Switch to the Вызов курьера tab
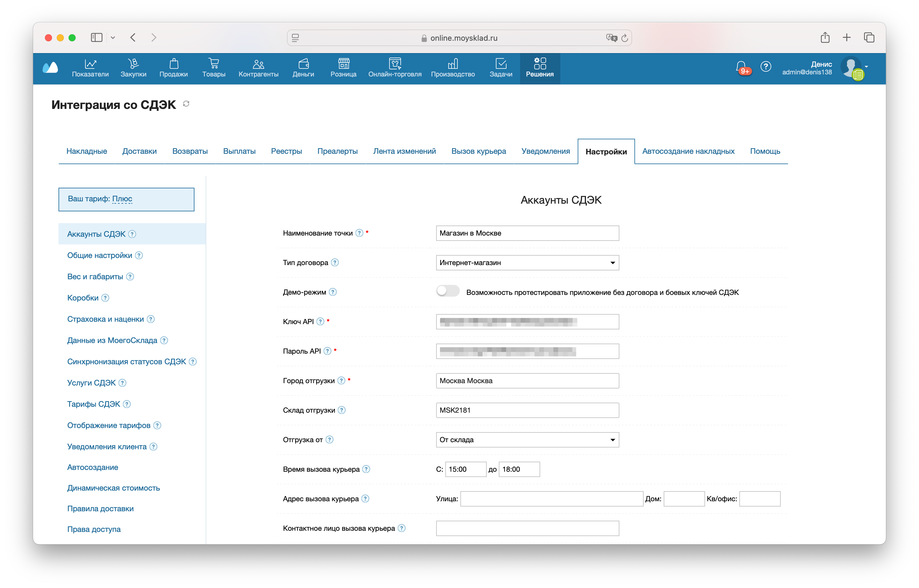This screenshot has height=588, width=919. click(478, 151)
